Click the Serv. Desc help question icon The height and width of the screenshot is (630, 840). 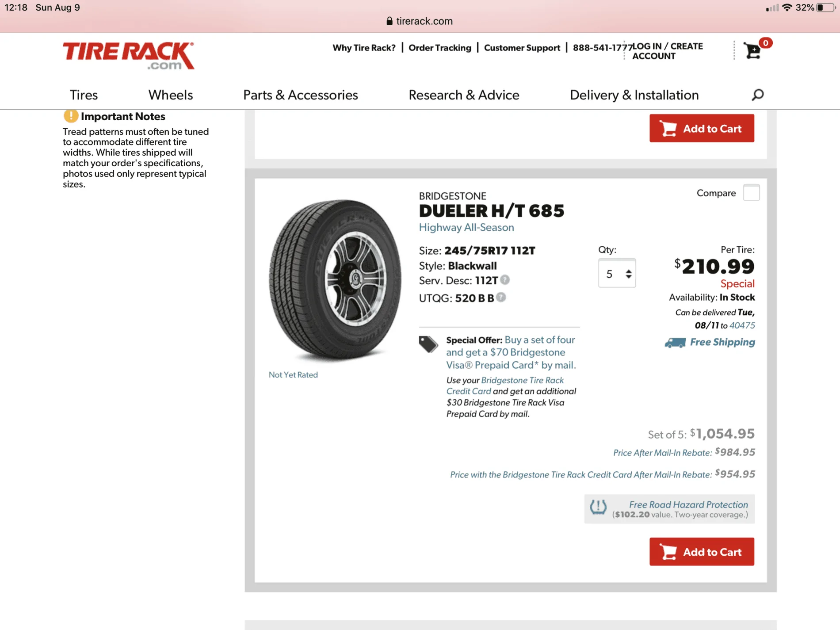[505, 280]
